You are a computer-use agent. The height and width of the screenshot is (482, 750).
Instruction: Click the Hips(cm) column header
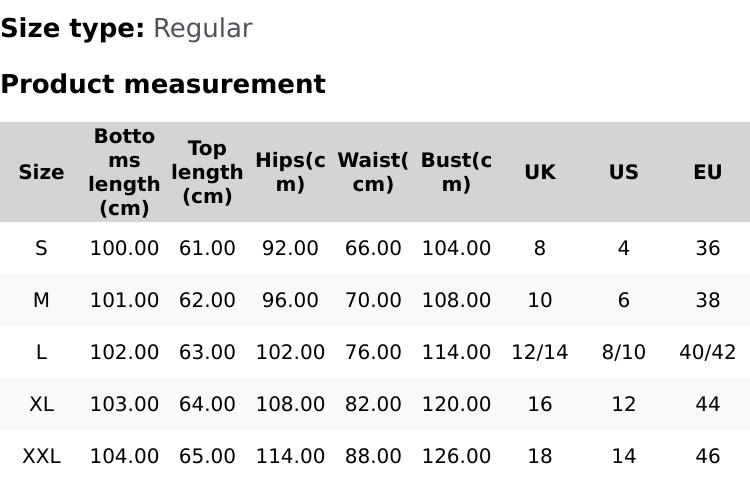point(290,172)
